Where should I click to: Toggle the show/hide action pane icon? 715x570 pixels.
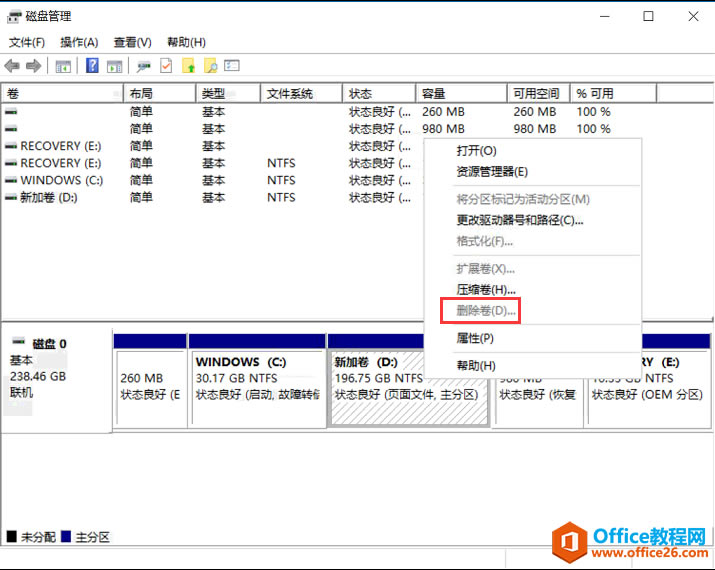click(114, 67)
